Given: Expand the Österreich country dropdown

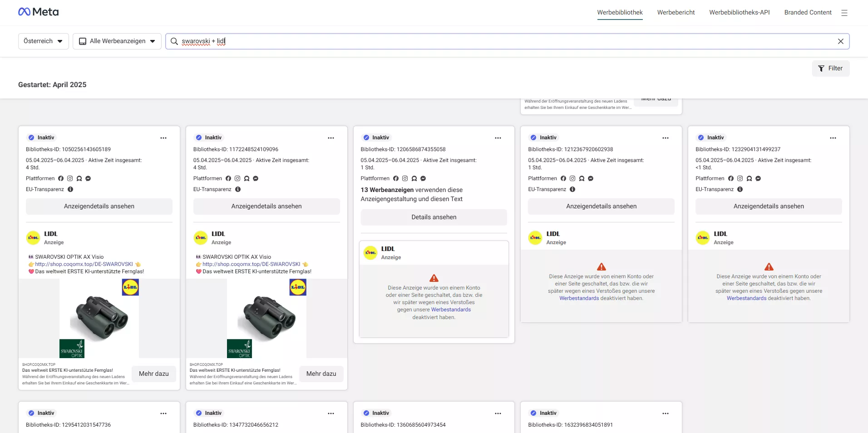Looking at the screenshot, I should (x=43, y=41).
